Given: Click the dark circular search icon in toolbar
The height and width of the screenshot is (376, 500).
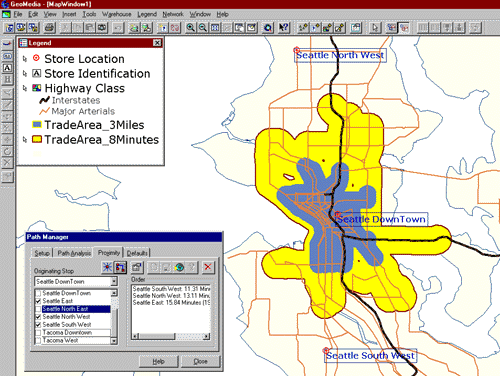Looking at the screenshot, I should tap(268, 28).
